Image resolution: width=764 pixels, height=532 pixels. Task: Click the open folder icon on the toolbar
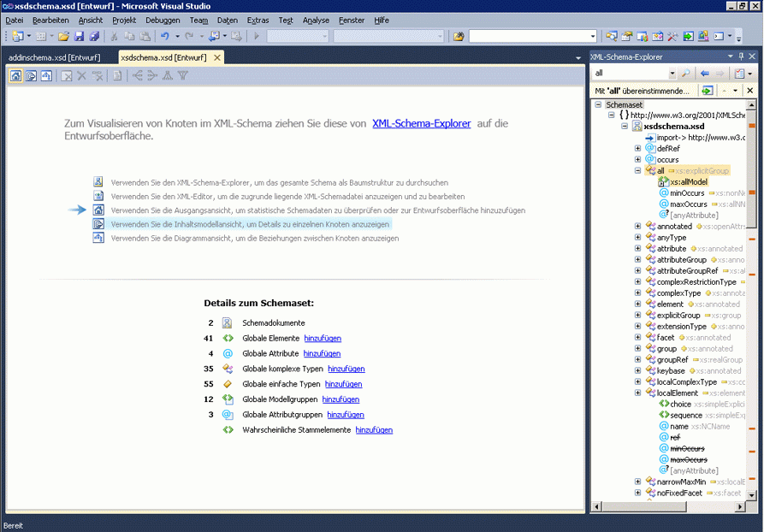pyautogui.click(x=63, y=36)
